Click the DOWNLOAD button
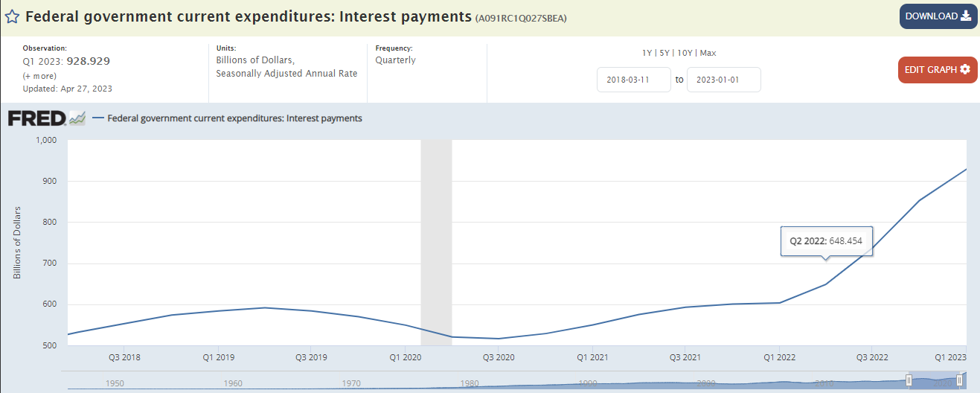Image resolution: width=980 pixels, height=393 pixels. pos(938,16)
